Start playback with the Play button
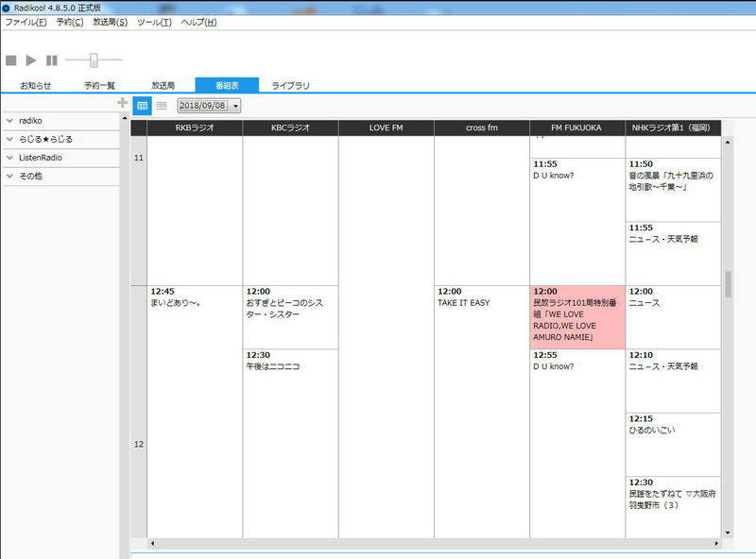Image resolution: width=756 pixels, height=559 pixels. (31, 60)
